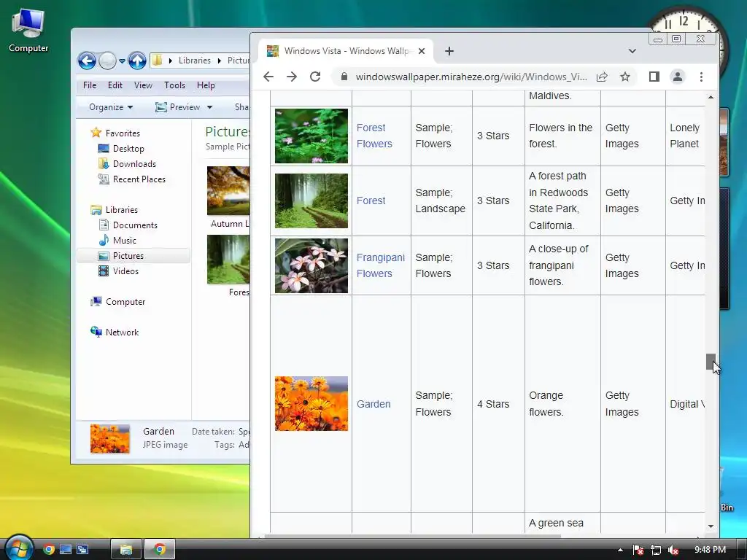Click the Forest path thumbnail on webpage
Screen dimensions: 747x560
(x=311, y=201)
